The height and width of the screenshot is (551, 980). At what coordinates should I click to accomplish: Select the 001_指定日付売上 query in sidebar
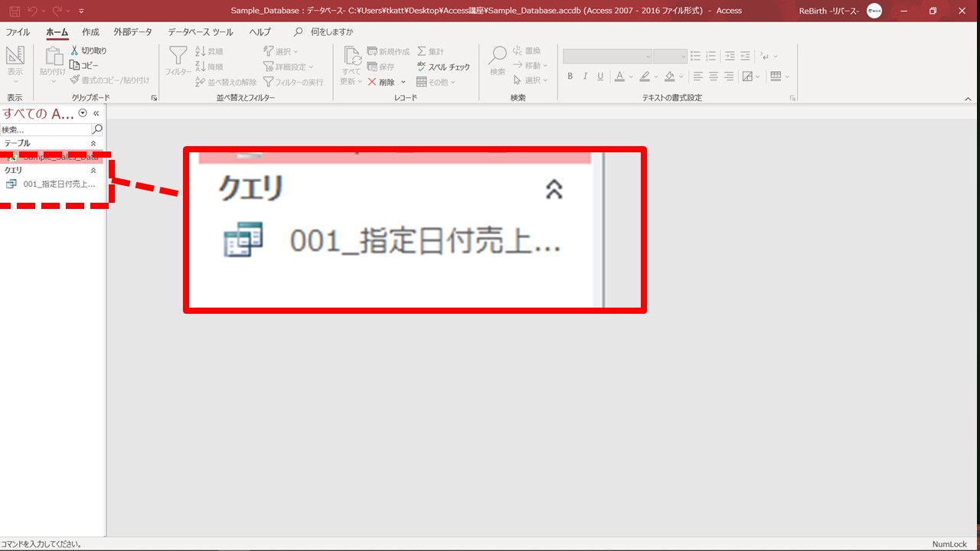click(58, 184)
